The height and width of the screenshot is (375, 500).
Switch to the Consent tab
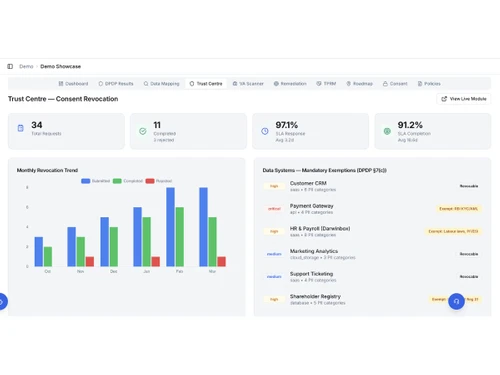tap(395, 84)
